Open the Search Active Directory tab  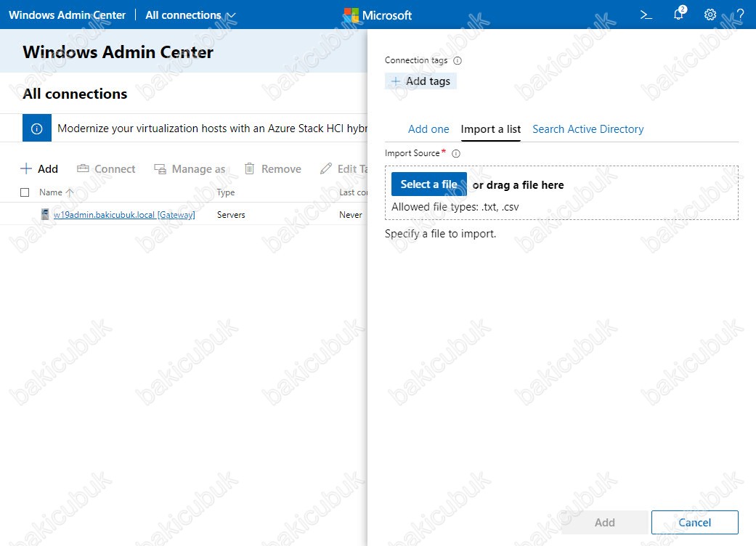point(588,129)
